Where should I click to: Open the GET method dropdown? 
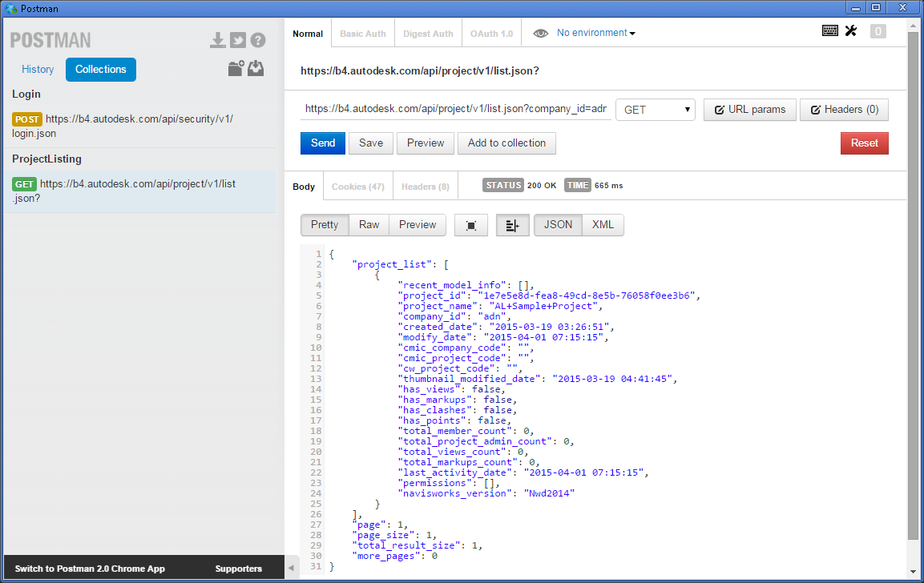656,110
